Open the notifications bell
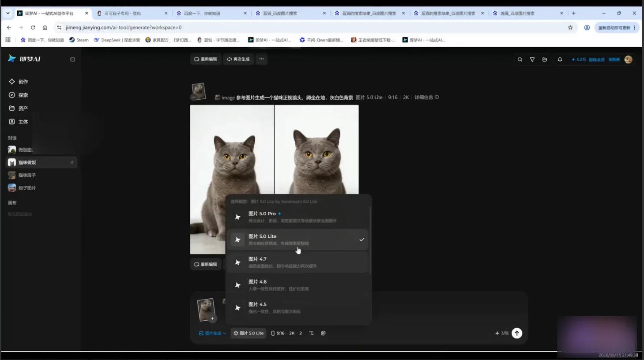Screen dimensions: 644x360 [560, 60]
